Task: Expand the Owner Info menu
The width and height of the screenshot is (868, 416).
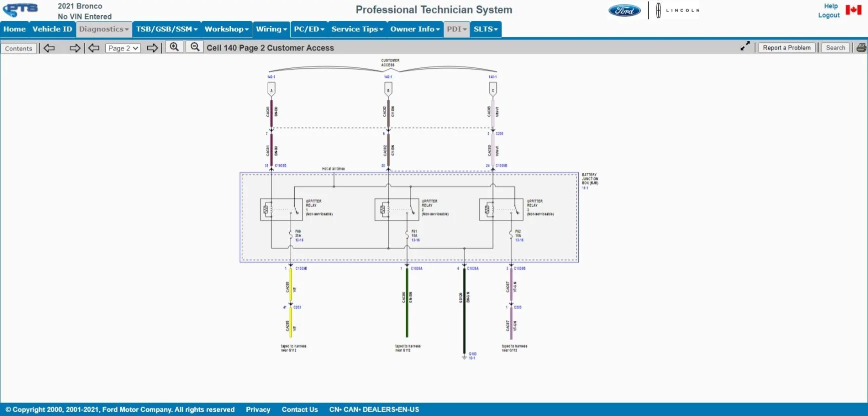Action: click(415, 29)
